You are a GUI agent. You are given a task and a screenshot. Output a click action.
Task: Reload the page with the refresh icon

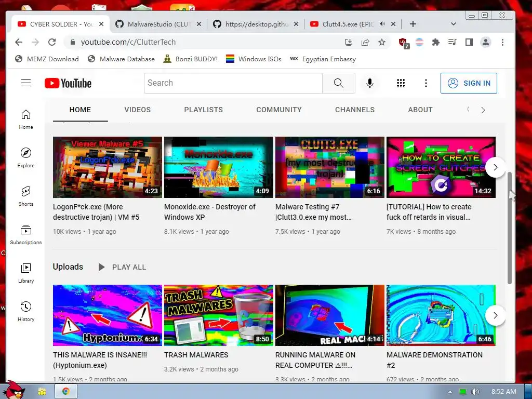click(52, 42)
